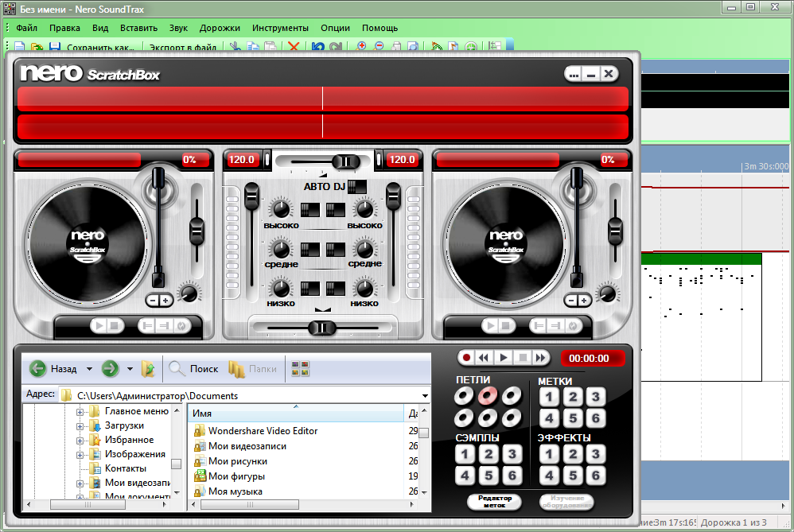Image resolution: width=794 pixels, height=532 pixels.
Task: Stop the left turntable deck
Action: 115,325
